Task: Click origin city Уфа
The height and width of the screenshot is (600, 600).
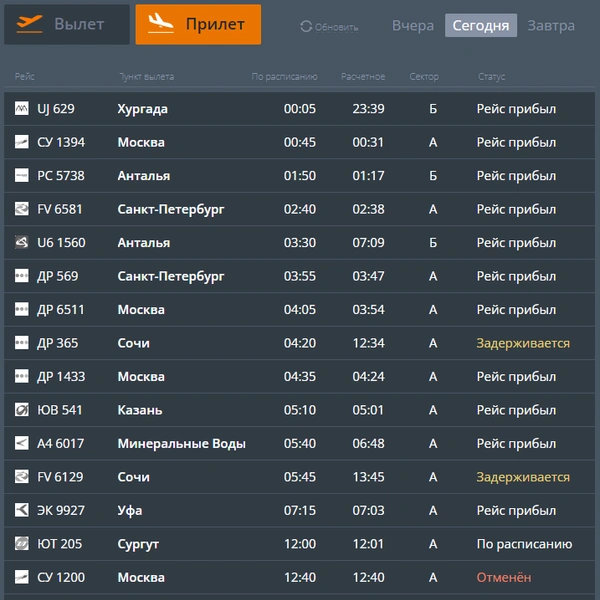Action: (x=130, y=511)
